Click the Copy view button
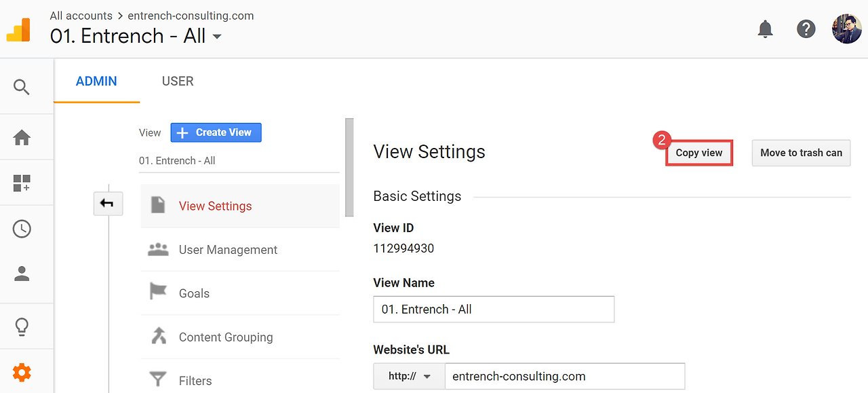Viewport: 868px width, 393px height. point(699,153)
